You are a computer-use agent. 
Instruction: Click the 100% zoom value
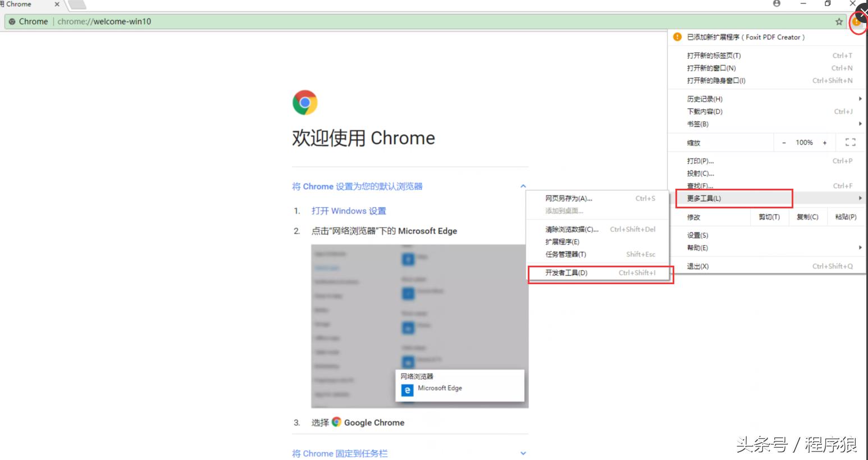[x=804, y=143]
